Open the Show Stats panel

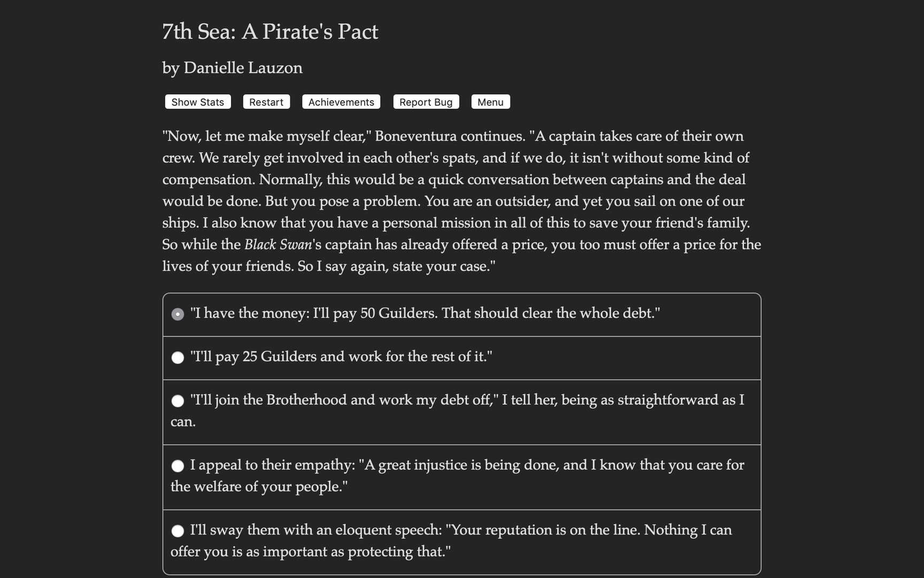coord(197,102)
